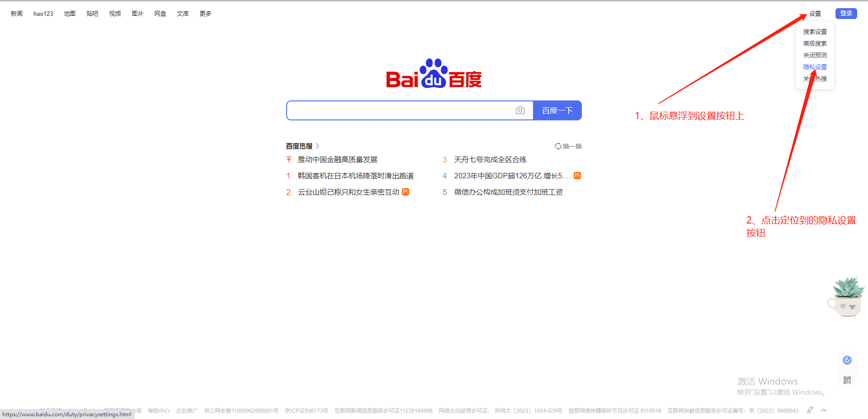
Task: Open 帮助中心 link in footer
Action: pyautogui.click(x=159, y=410)
